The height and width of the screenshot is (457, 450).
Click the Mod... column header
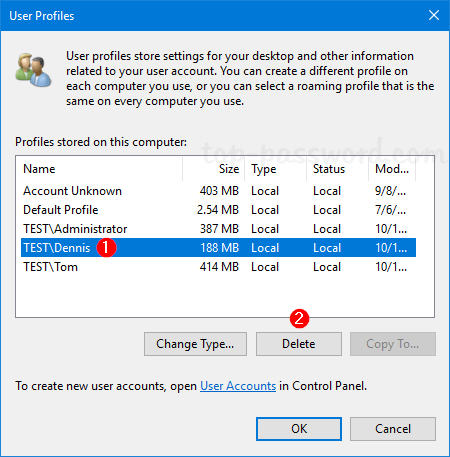point(392,169)
